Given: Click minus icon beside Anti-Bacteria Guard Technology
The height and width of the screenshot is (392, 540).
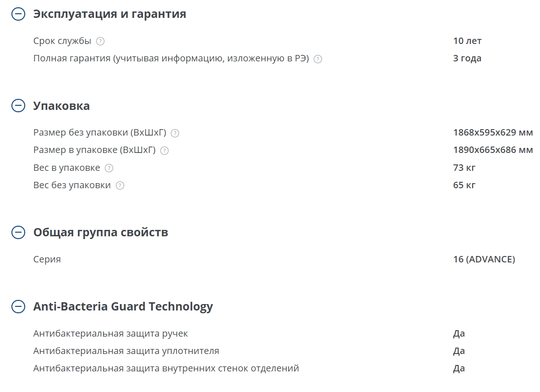Looking at the screenshot, I should point(18,307).
